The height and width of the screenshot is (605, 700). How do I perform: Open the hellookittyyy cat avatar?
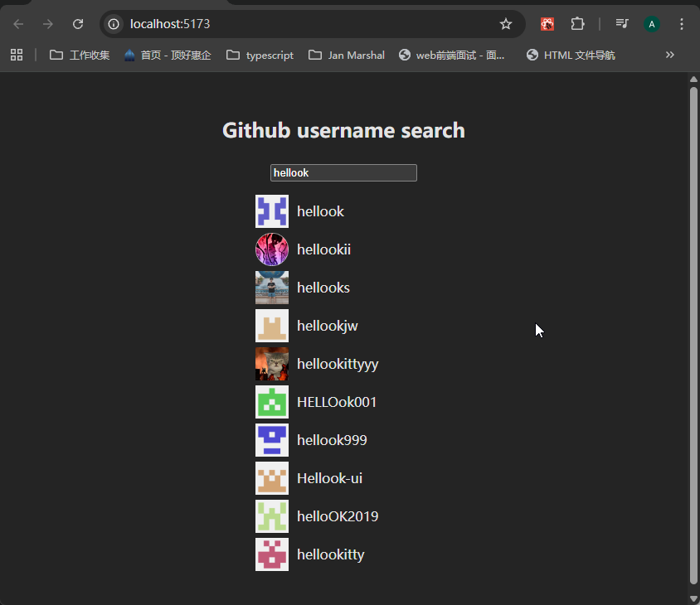[271, 364]
